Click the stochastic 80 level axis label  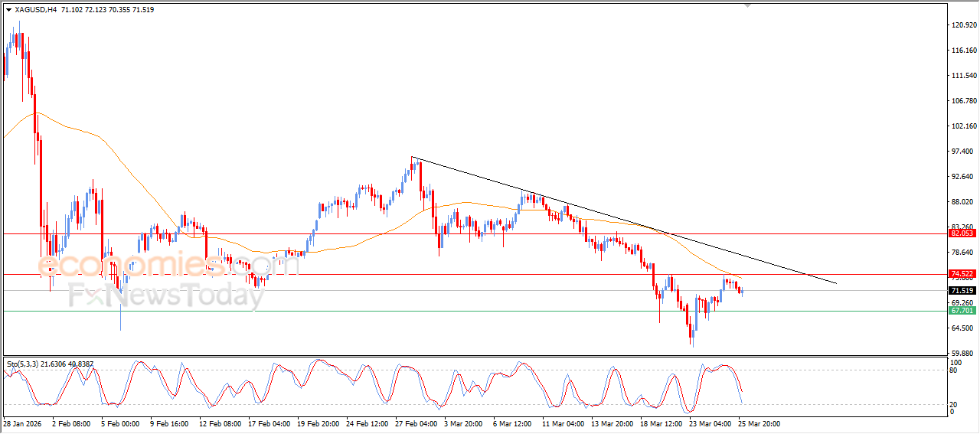coord(954,370)
